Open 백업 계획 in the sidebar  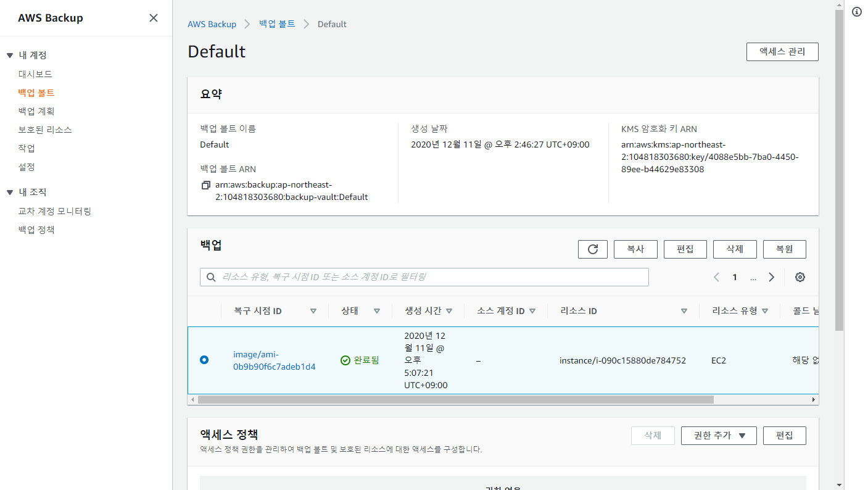click(36, 111)
